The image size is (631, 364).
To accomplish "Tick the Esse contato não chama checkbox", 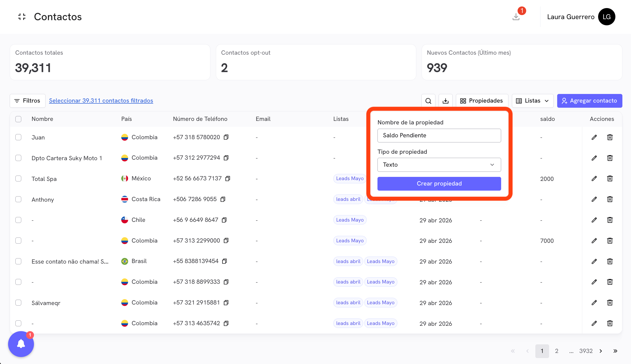I will (x=18, y=261).
